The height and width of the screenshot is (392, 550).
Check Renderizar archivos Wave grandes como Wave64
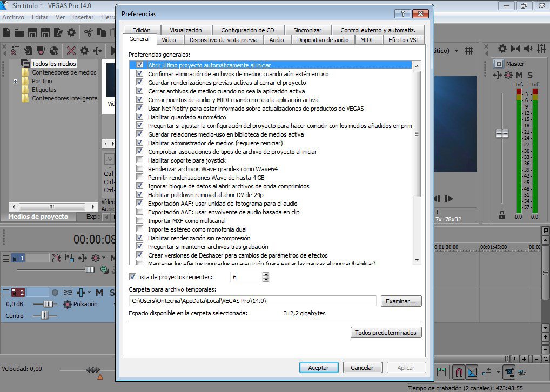139,168
